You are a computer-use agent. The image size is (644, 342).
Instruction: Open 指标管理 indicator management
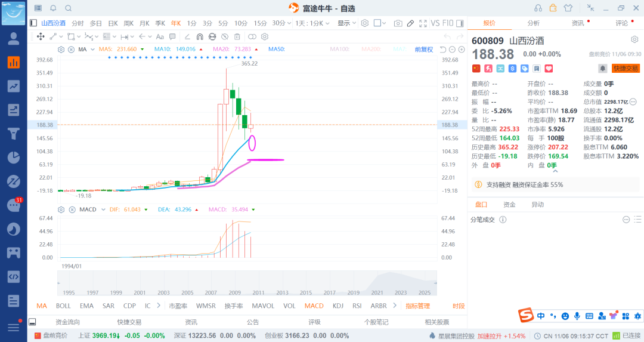pos(417,306)
